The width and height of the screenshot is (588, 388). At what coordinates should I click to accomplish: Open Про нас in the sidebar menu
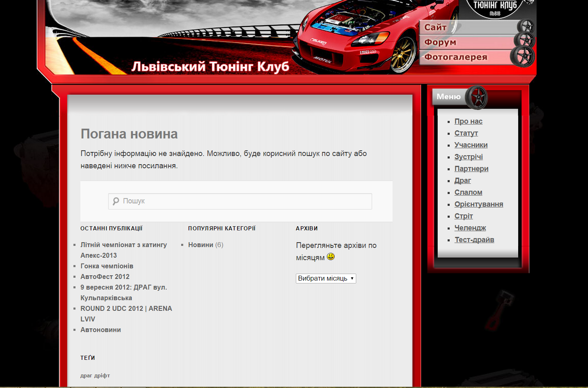[x=468, y=121]
